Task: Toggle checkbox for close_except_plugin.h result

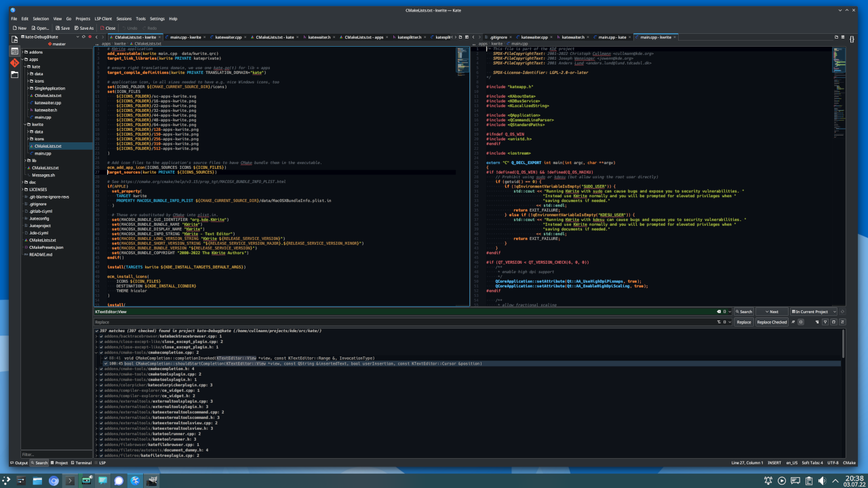Action: point(102,347)
